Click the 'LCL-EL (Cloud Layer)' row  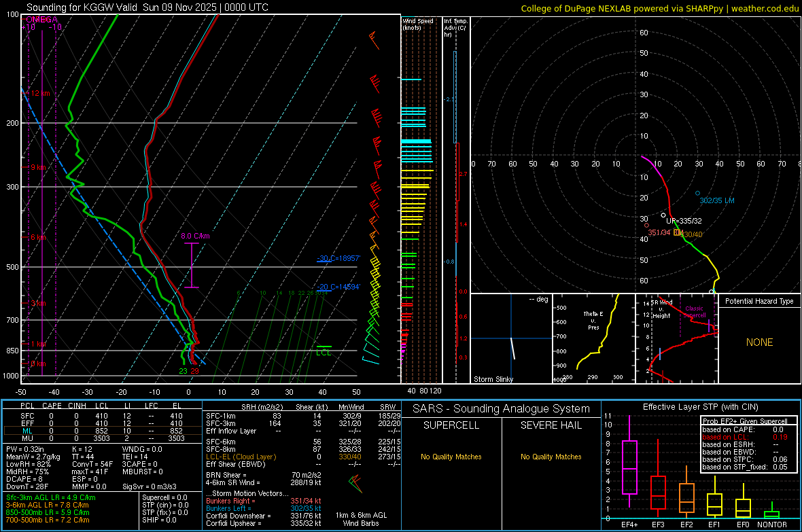(303, 457)
